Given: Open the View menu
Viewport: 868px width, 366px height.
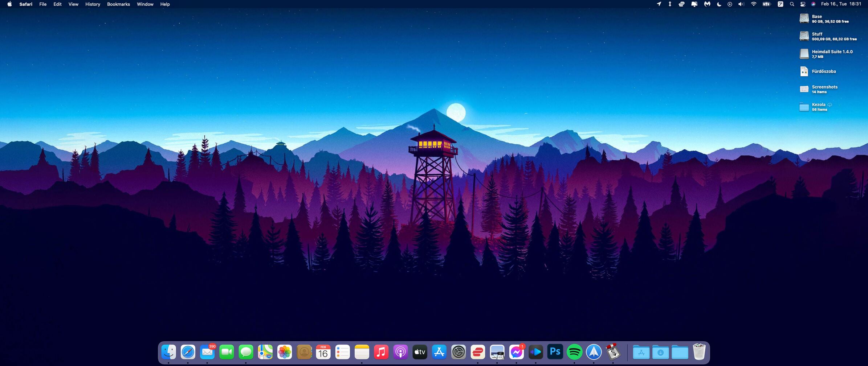Looking at the screenshot, I should click(x=73, y=4).
